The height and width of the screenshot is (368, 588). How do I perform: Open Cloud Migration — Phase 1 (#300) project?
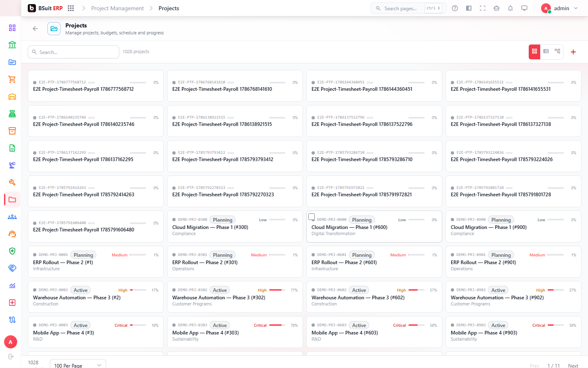pyautogui.click(x=235, y=227)
